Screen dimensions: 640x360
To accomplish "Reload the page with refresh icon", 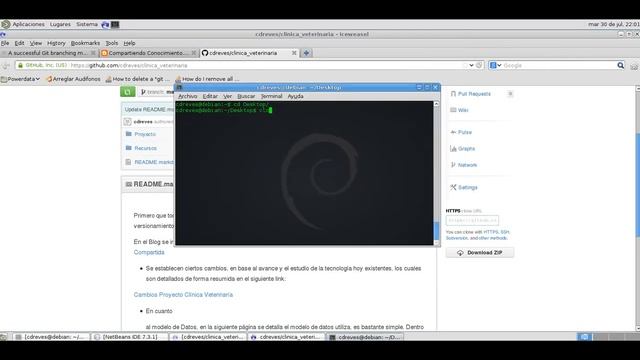I will click(x=479, y=65).
